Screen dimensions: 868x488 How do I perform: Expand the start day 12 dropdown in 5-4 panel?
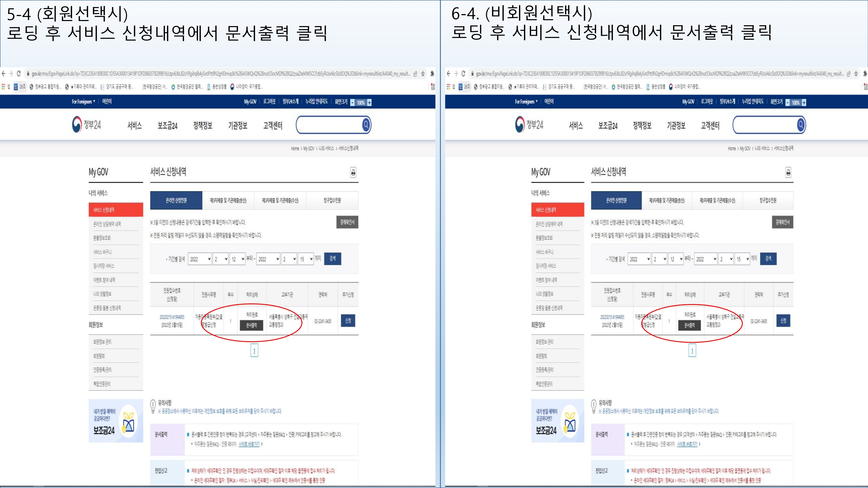pyautogui.click(x=237, y=259)
